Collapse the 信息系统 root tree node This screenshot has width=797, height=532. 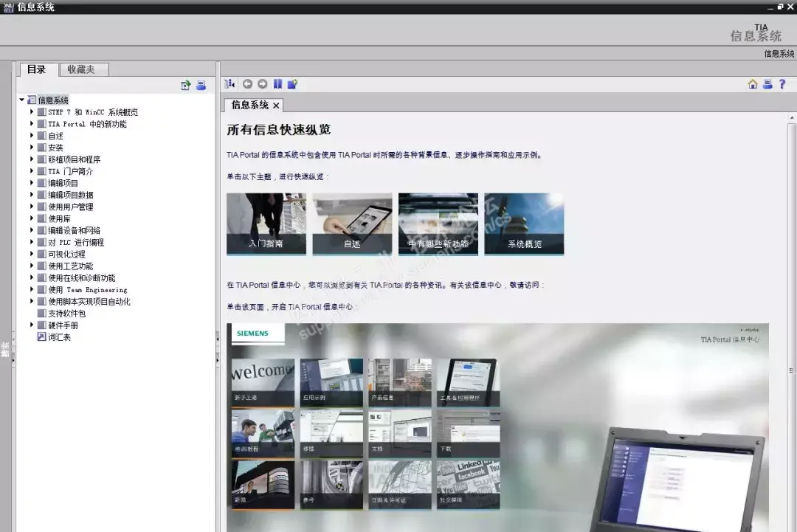22,100
